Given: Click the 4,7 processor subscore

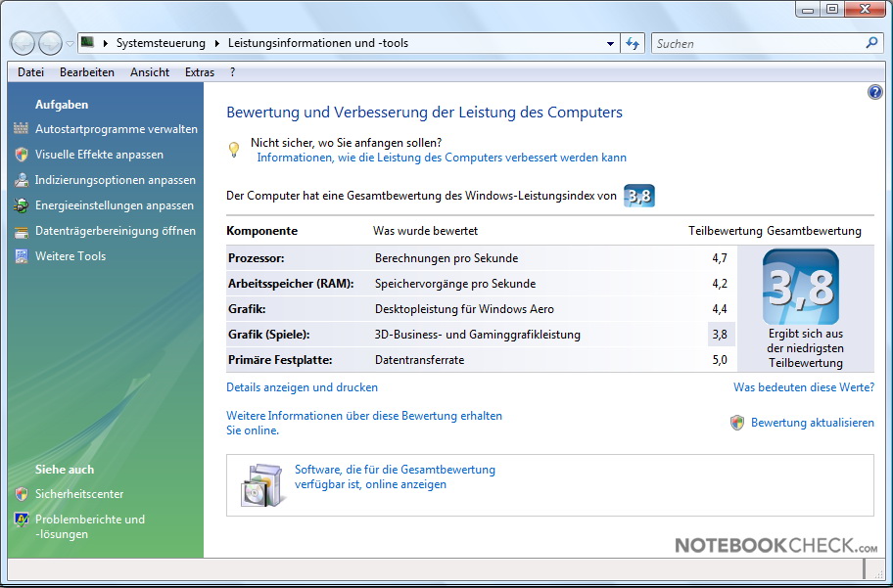Looking at the screenshot, I should (720, 258).
